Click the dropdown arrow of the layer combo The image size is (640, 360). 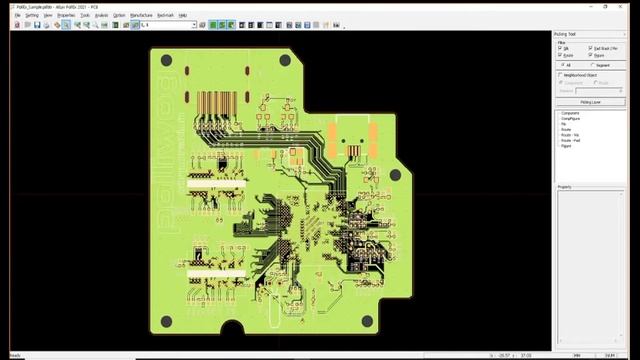pyautogui.click(x=194, y=25)
